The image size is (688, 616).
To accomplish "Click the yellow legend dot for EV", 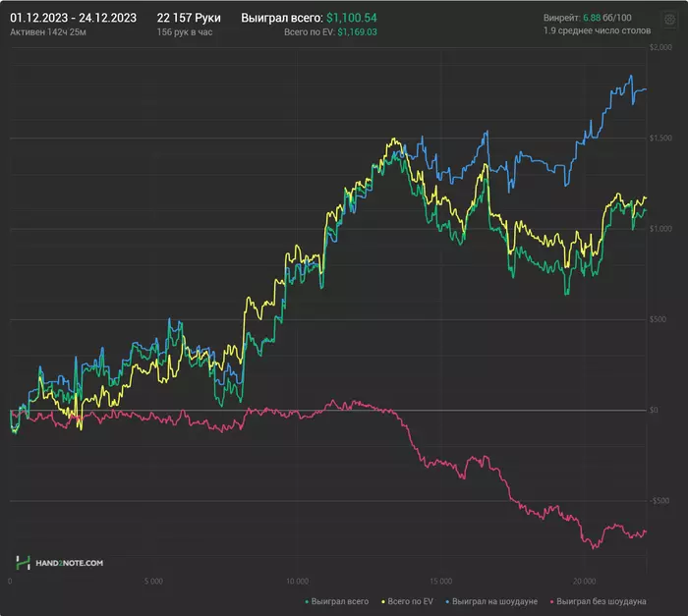I will click(383, 602).
